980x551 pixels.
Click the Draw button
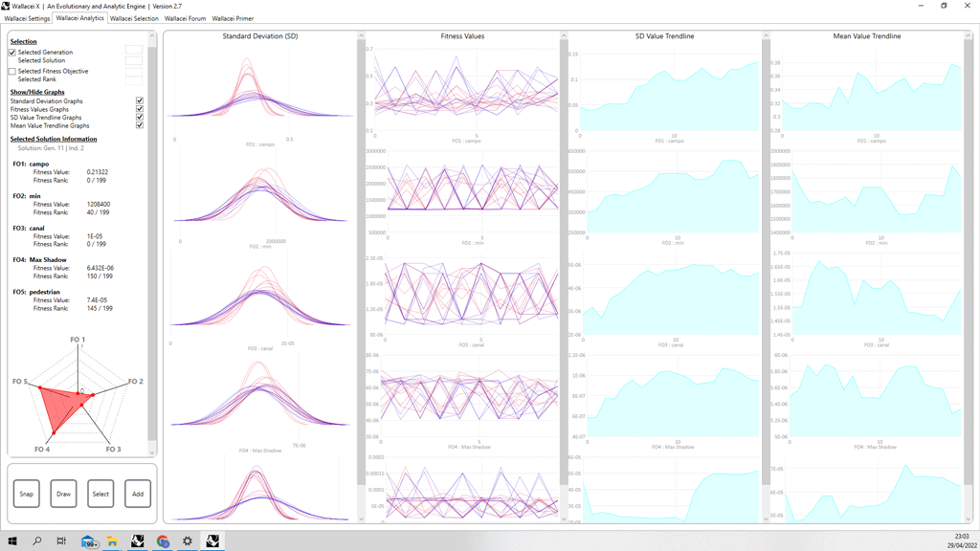point(63,494)
